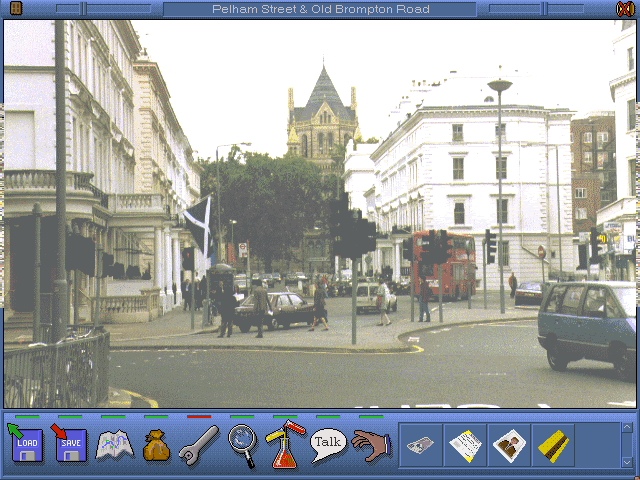Select the grabbing hand pick-up icon

pyautogui.click(x=371, y=444)
